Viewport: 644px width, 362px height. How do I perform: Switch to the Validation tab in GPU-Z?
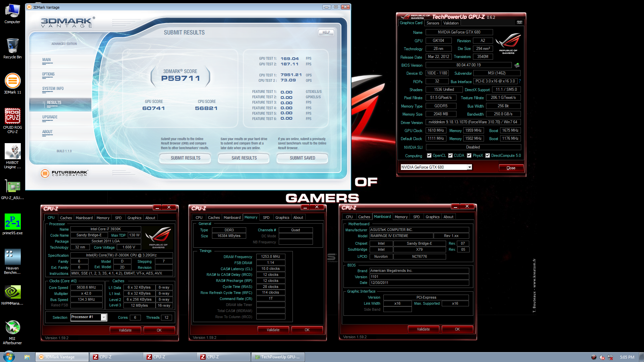pos(451,23)
